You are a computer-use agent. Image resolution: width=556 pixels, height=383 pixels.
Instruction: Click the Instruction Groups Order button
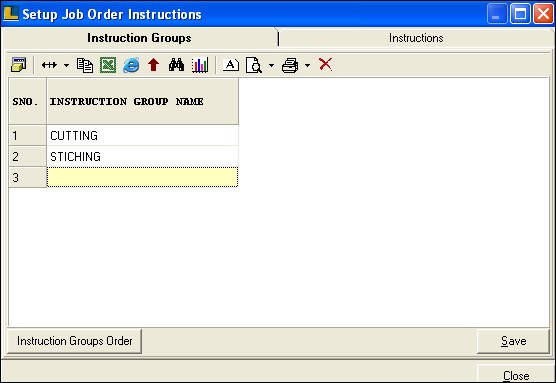(74, 341)
